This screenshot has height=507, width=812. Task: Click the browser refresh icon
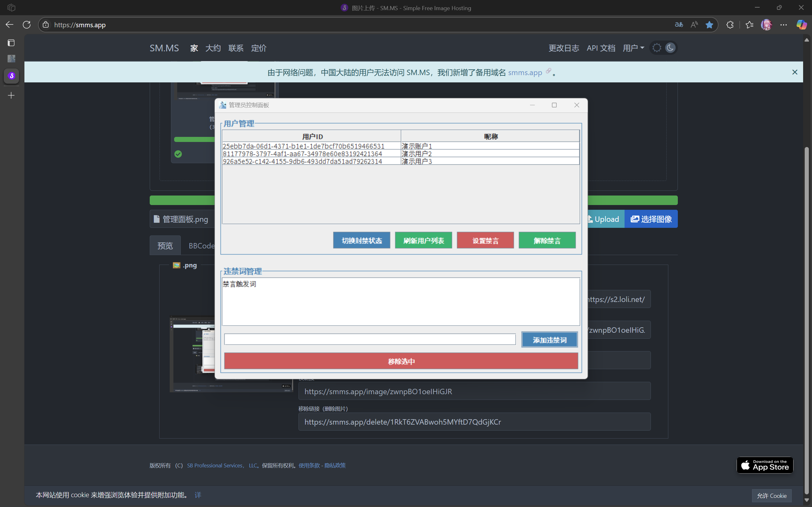[x=27, y=25]
